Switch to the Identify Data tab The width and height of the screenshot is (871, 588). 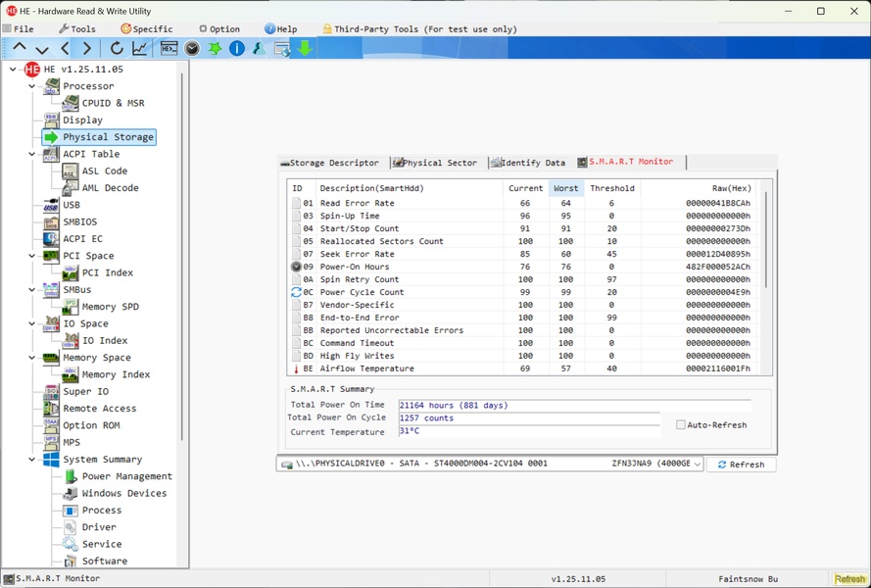click(x=528, y=163)
